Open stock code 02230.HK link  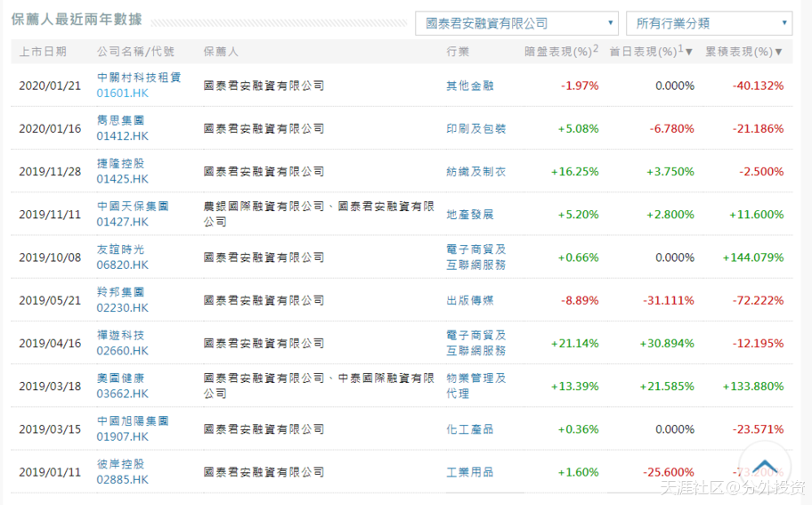123,307
